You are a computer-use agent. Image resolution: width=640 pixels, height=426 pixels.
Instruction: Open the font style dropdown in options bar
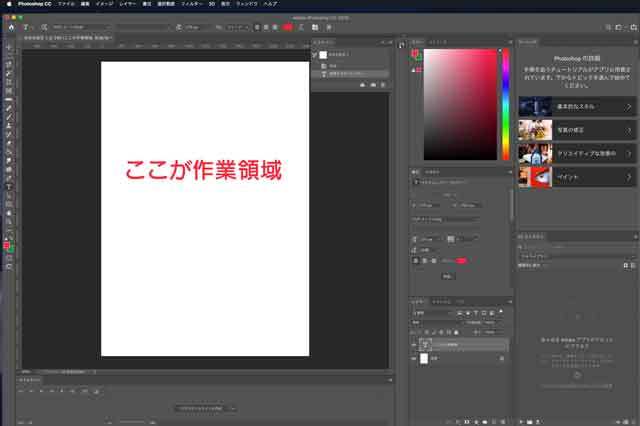(x=142, y=27)
